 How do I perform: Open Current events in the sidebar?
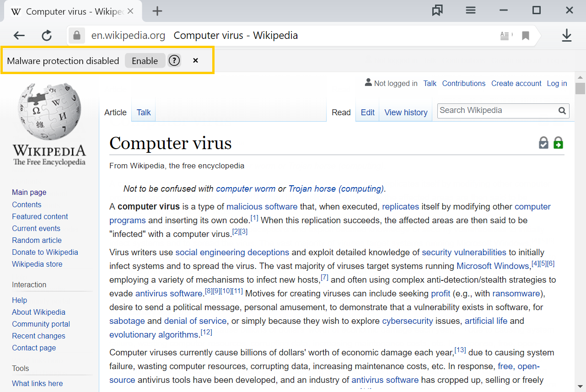[36, 228]
